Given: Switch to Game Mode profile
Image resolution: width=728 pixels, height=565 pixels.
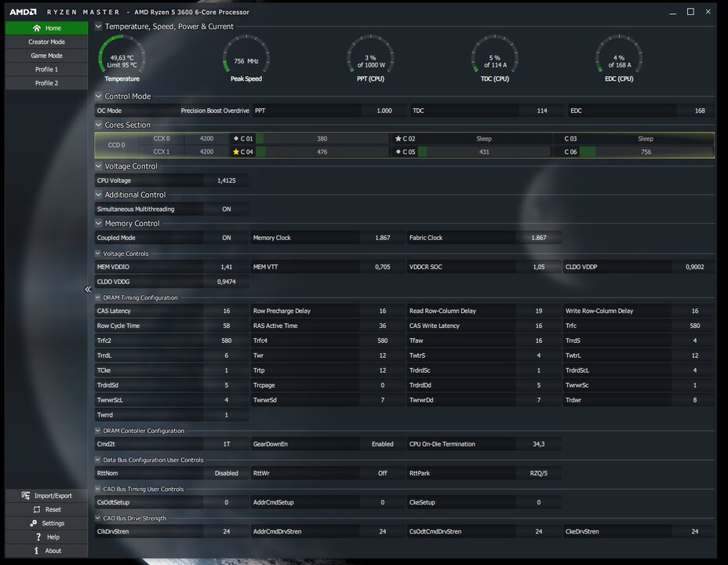Looking at the screenshot, I should click(x=46, y=56).
